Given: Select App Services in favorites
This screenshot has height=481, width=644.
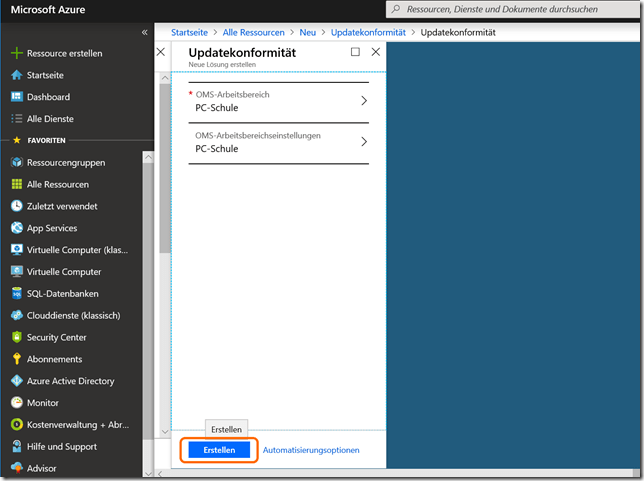Looking at the screenshot, I should tap(52, 228).
